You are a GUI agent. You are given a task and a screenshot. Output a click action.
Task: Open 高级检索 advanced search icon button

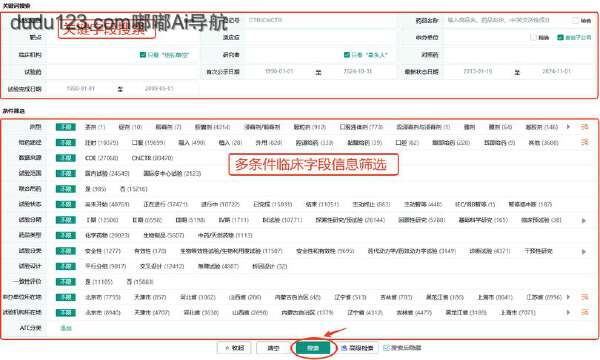coord(357,348)
